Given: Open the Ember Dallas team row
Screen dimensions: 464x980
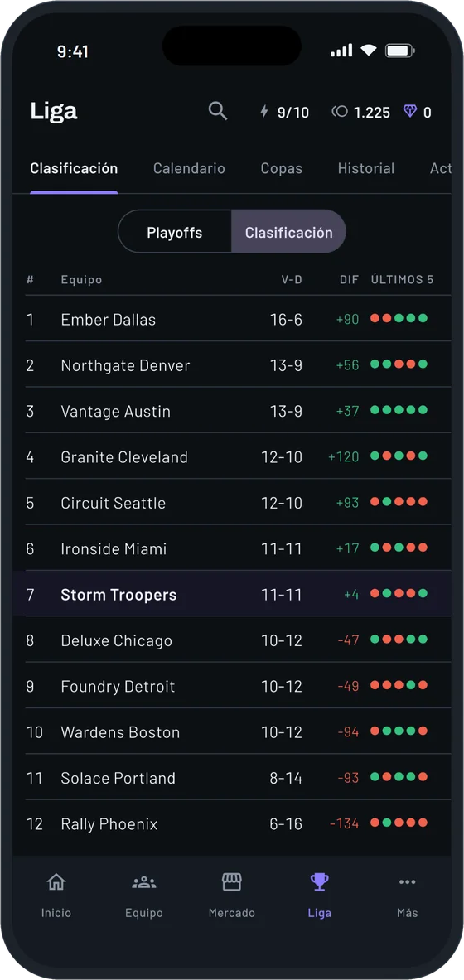Looking at the screenshot, I should 238,319.
